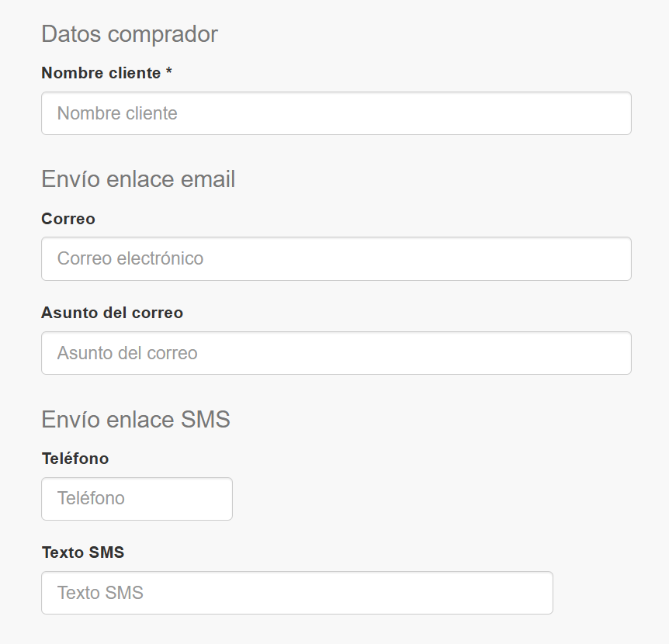Click the gray "Nombre cliente" placeholder text
Viewport: 669px width, 644px height.
point(117,113)
